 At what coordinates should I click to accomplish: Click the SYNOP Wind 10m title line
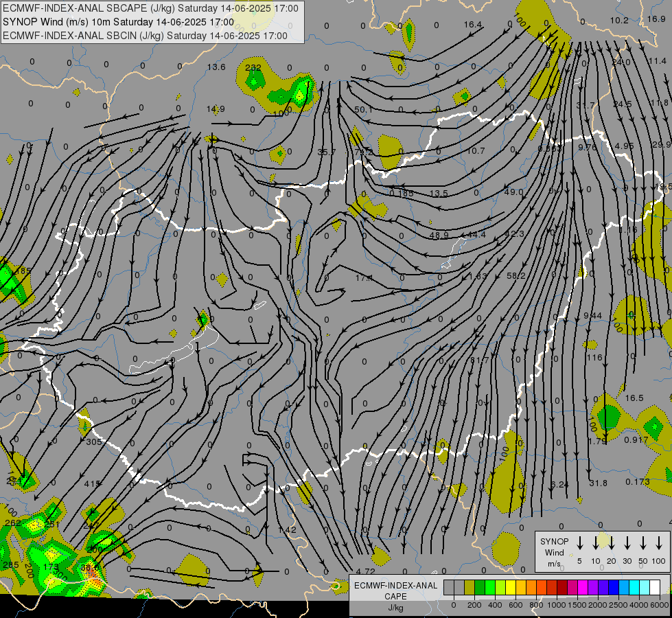(118, 22)
